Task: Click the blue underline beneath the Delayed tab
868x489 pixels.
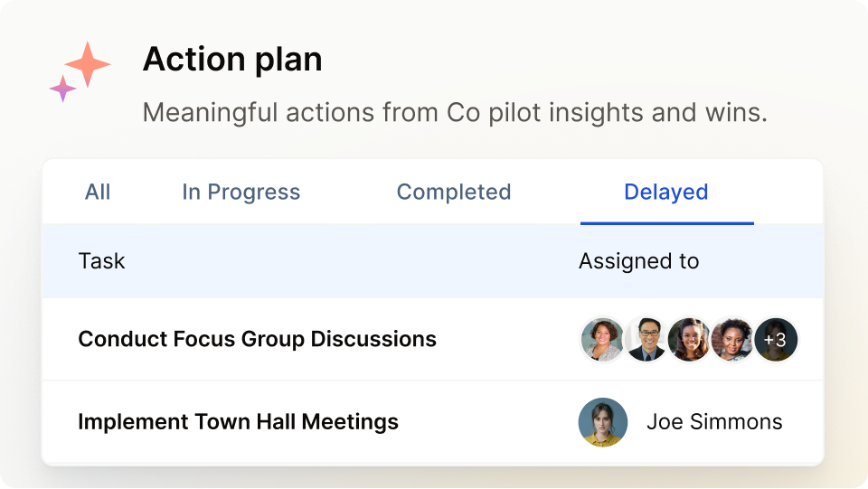Action: 666,222
